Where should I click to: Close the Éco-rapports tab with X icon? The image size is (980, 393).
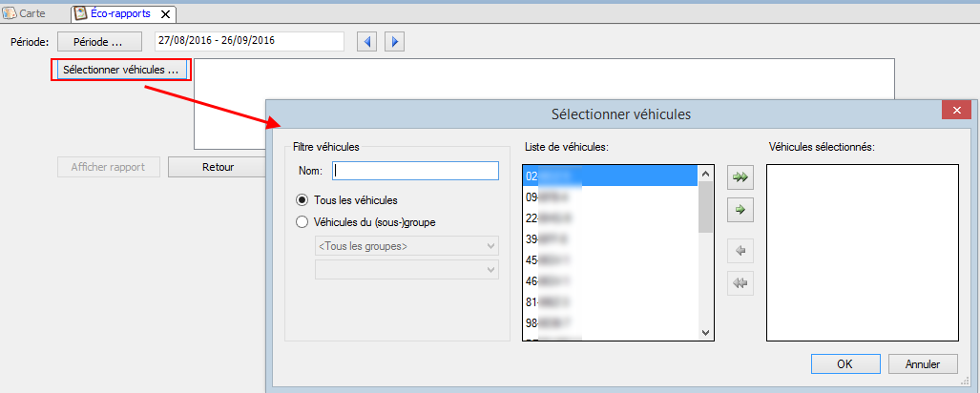click(x=167, y=14)
